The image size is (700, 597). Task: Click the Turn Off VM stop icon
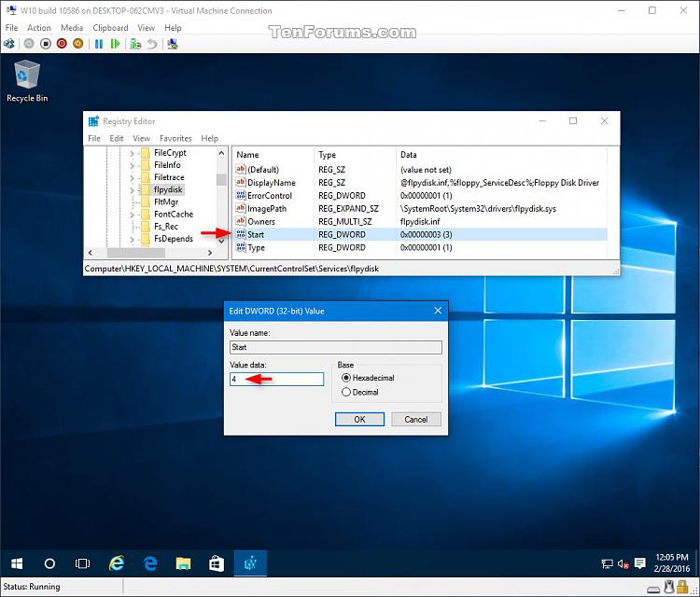click(46, 44)
